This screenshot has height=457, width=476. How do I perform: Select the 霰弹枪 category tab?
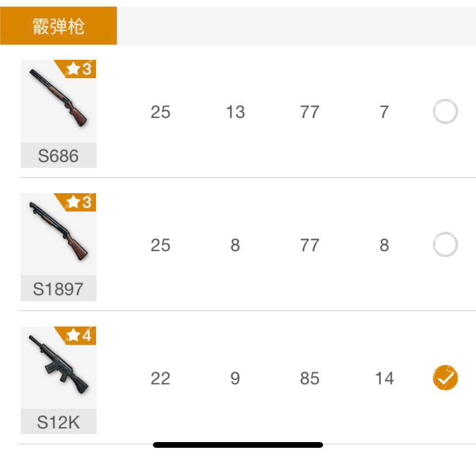pyautogui.click(x=59, y=26)
